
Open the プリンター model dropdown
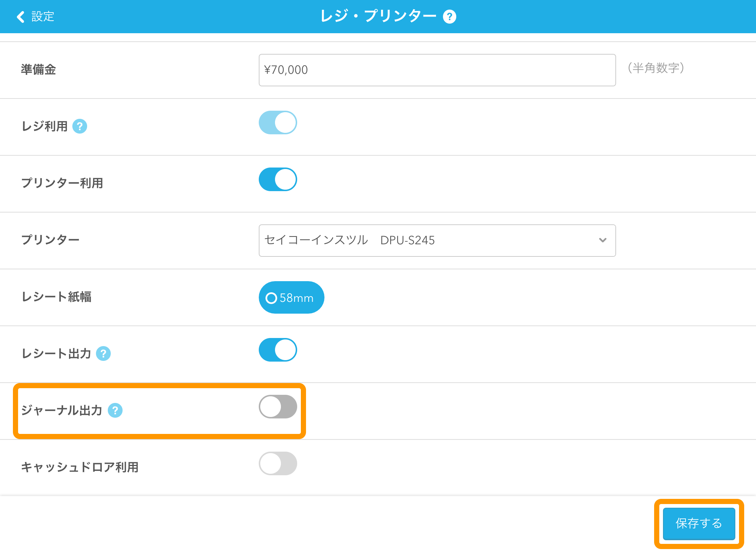(437, 241)
